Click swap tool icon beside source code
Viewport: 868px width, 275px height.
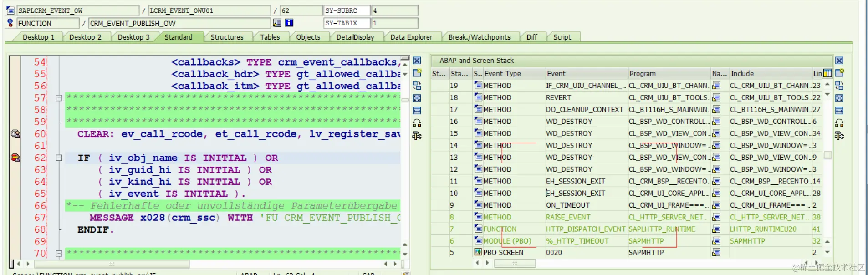coord(417,86)
